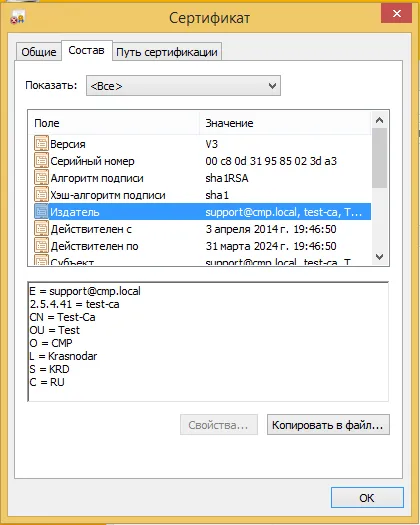Click the Издатель row icon
420x525 pixels.
click(x=41, y=212)
